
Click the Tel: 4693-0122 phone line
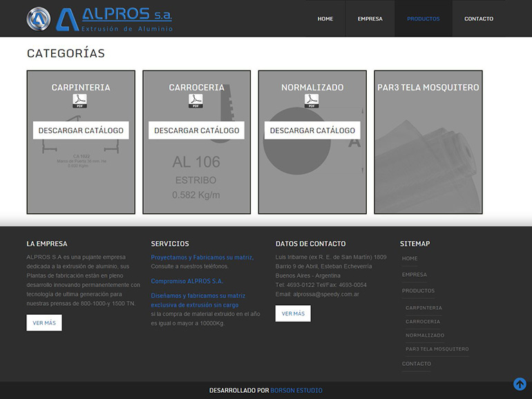(321, 285)
